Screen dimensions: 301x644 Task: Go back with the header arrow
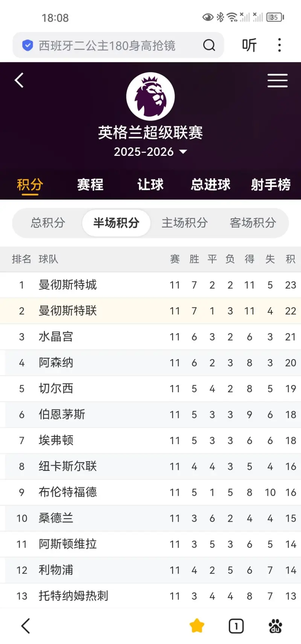[x=19, y=80]
